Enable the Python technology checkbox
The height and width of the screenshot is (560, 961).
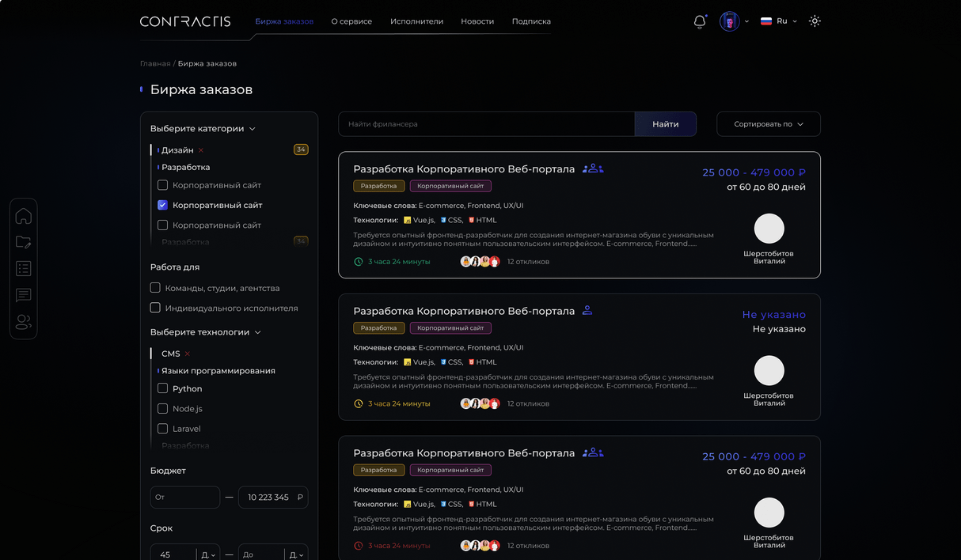click(x=162, y=388)
